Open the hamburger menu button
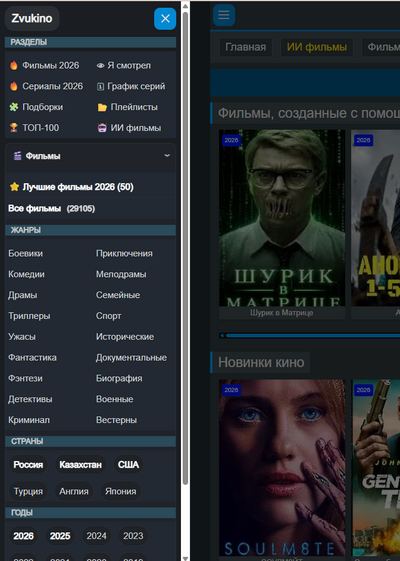The image size is (400, 561). 224,15
